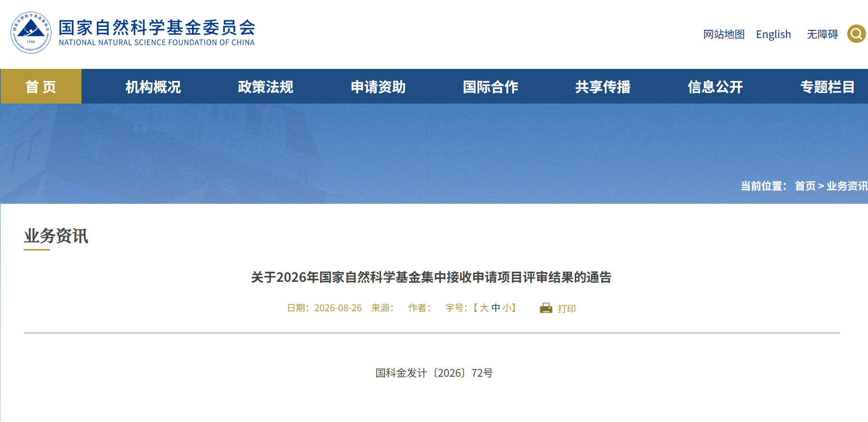Open the gold search magnifier icon
The height and width of the screenshot is (422, 868).
(856, 34)
